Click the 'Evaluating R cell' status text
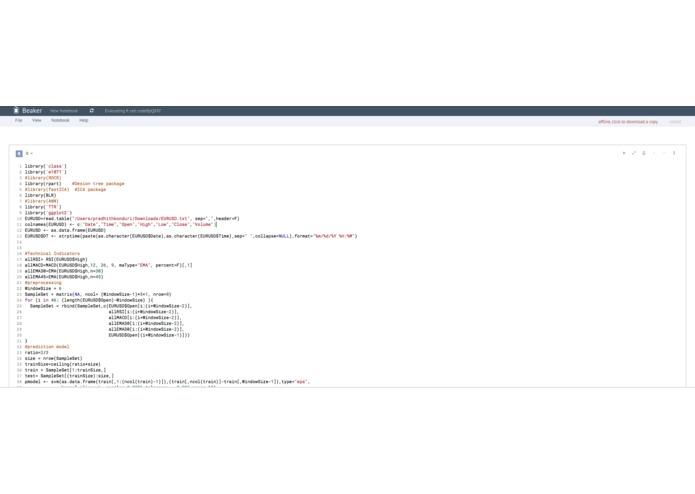The width and height of the screenshot is (695, 494). click(x=133, y=111)
